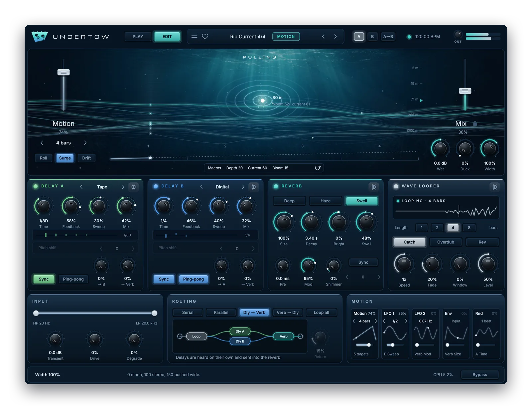Toggle Delay A power indicator

[x=36, y=186]
